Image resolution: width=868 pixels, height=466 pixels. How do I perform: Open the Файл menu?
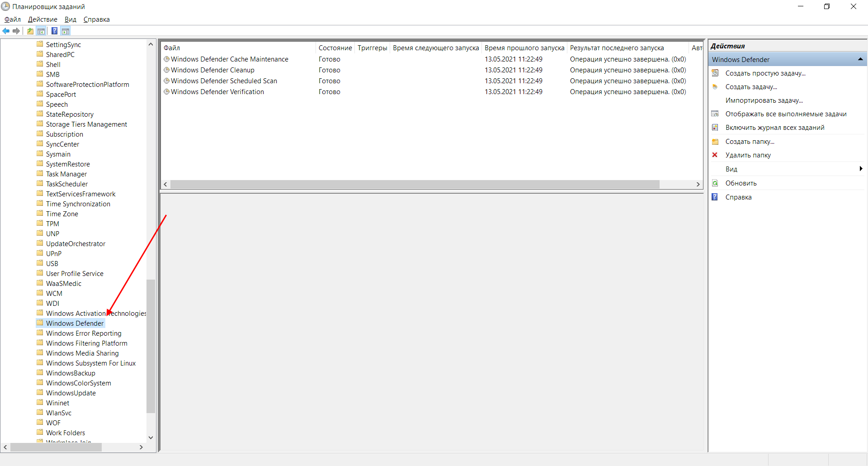13,19
